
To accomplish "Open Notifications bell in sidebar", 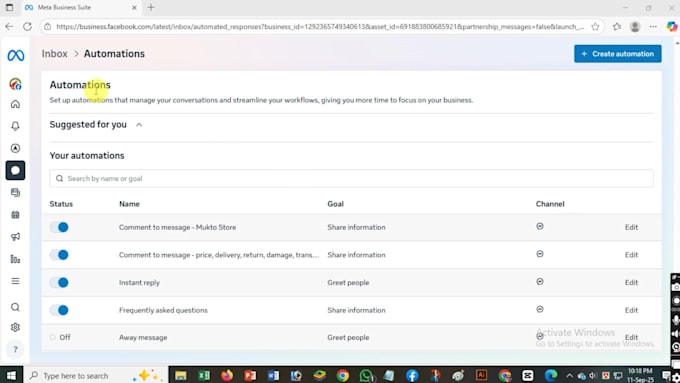I will 15,126.
